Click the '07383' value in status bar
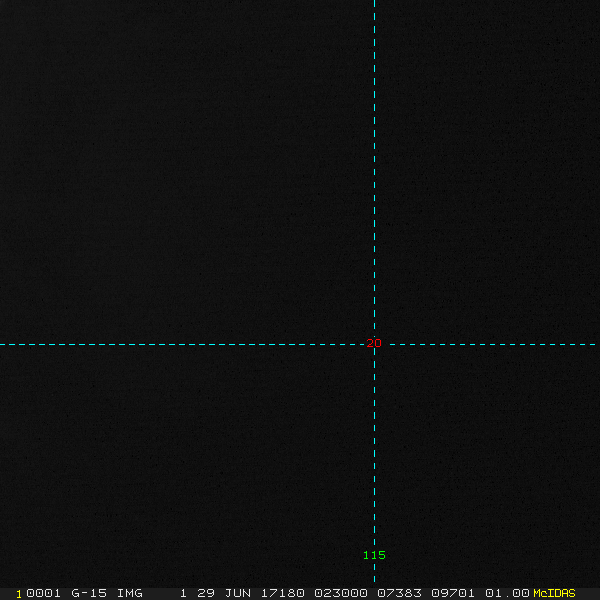 point(399,593)
